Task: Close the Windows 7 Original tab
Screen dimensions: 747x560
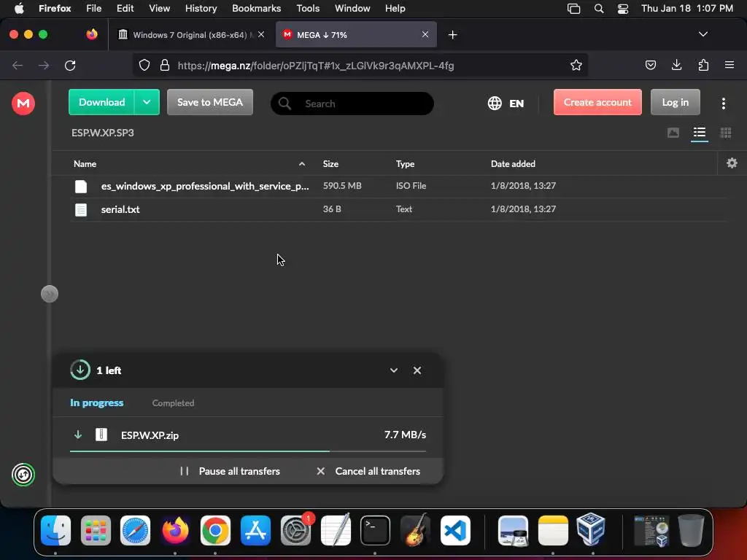Action: pyautogui.click(x=261, y=34)
